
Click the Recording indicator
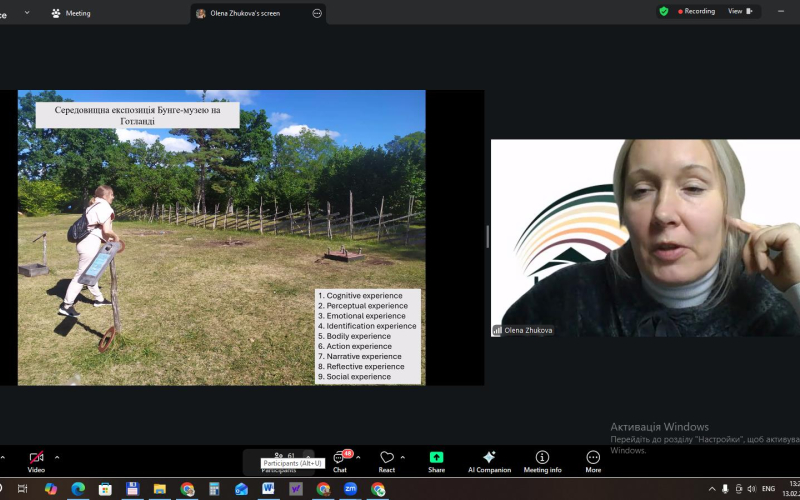(x=697, y=11)
